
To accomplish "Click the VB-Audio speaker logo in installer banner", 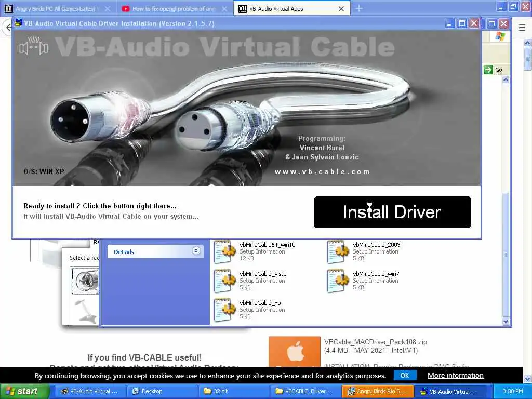I will pos(34,46).
